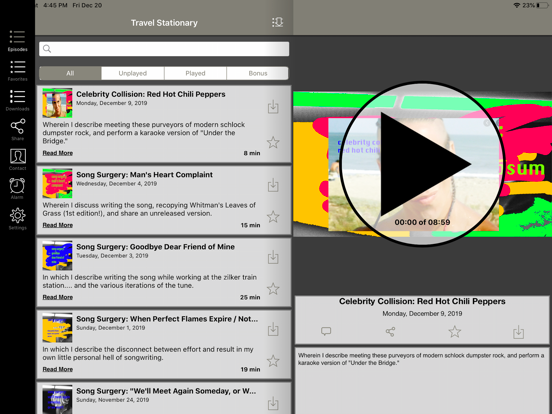Open the Contact page icon
Image resolution: width=552 pixels, height=414 pixels.
click(x=17, y=159)
